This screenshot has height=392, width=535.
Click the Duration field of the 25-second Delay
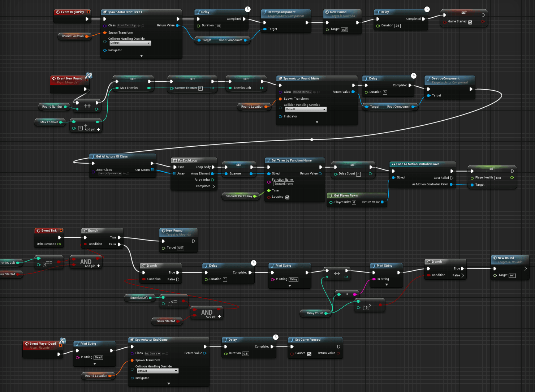click(x=397, y=25)
